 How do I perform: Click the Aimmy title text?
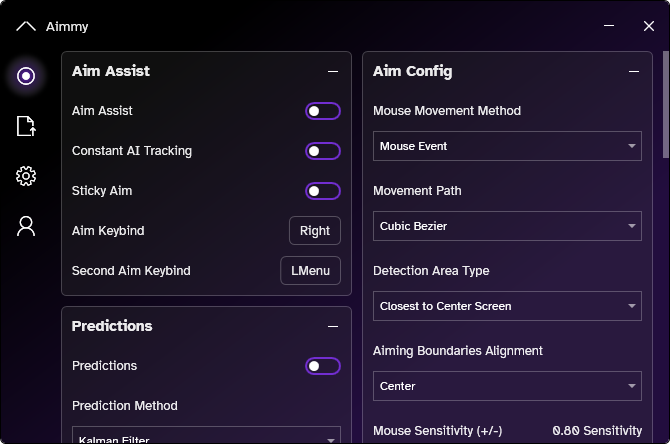(x=67, y=26)
